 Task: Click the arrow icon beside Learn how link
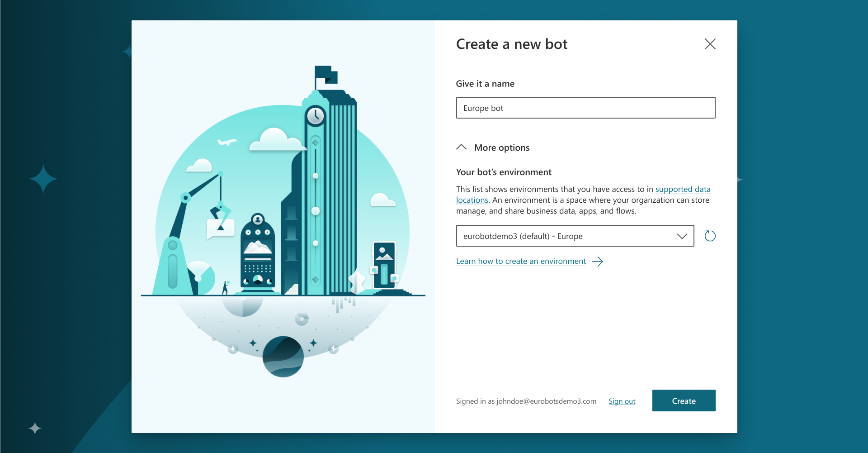pyautogui.click(x=598, y=262)
